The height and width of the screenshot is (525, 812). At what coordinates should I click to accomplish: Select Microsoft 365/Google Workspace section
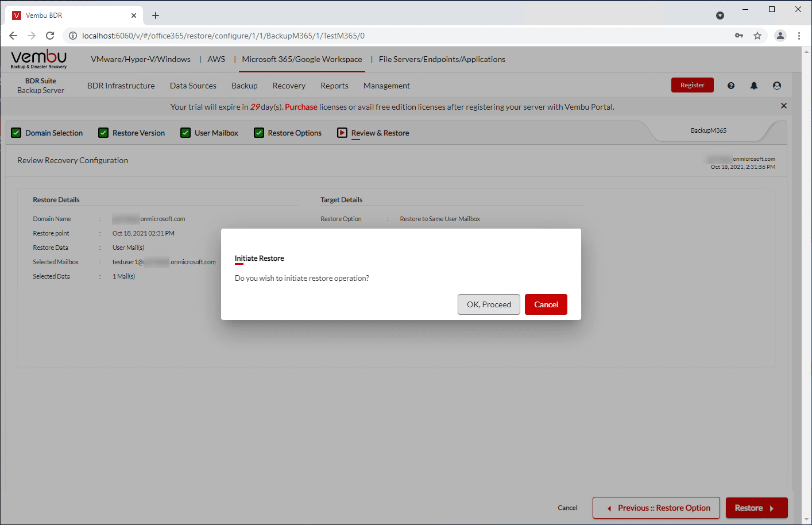click(x=302, y=59)
